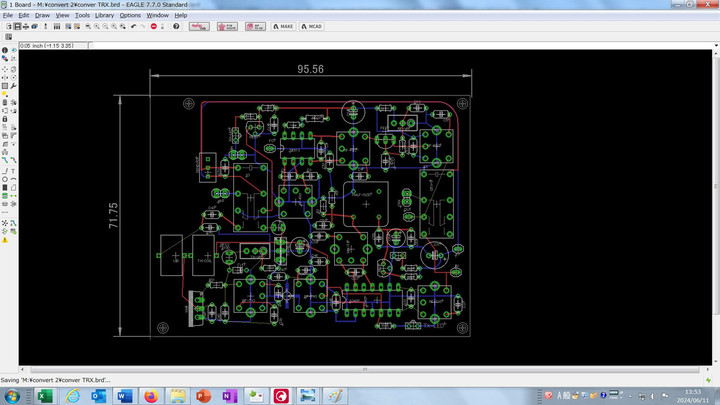
Task: Click the Redo arrow in the toolbar
Action: tap(143, 26)
